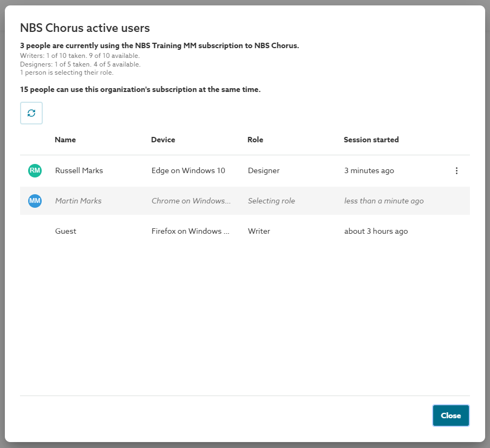490x448 pixels.
Task: Click the MM avatar for Martin Marks
Action: point(35,201)
